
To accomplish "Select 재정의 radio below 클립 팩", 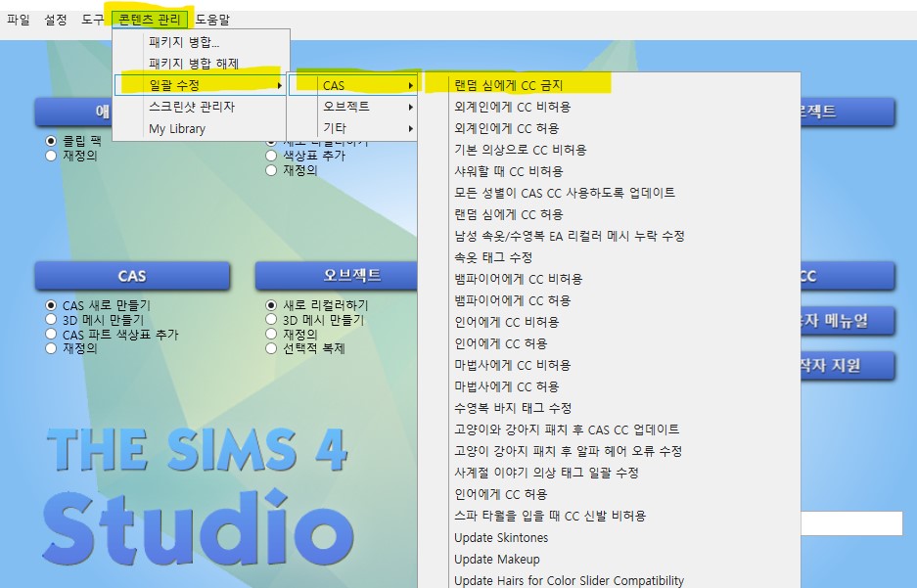I will click(51, 156).
